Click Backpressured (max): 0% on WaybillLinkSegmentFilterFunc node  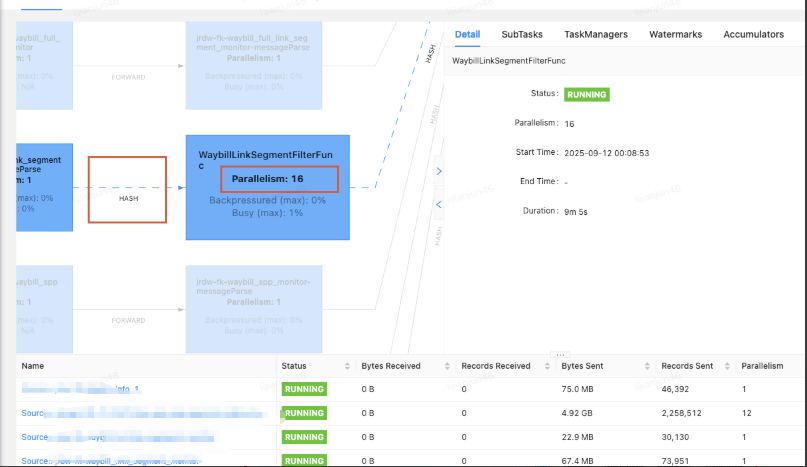click(x=267, y=200)
